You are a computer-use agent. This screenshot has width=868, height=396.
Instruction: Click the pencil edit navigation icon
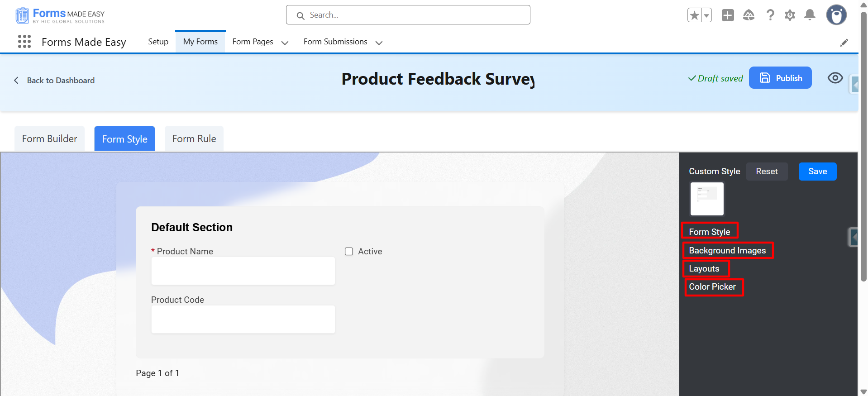click(844, 43)
